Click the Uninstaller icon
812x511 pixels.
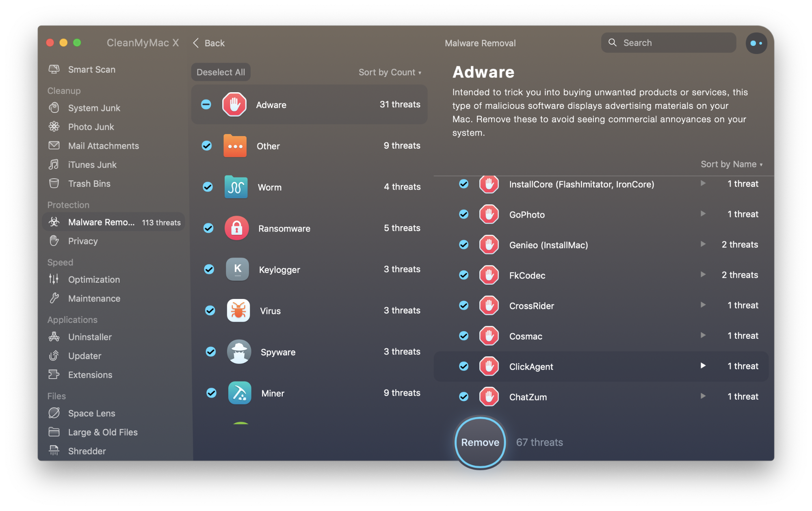tap(54, 337)
